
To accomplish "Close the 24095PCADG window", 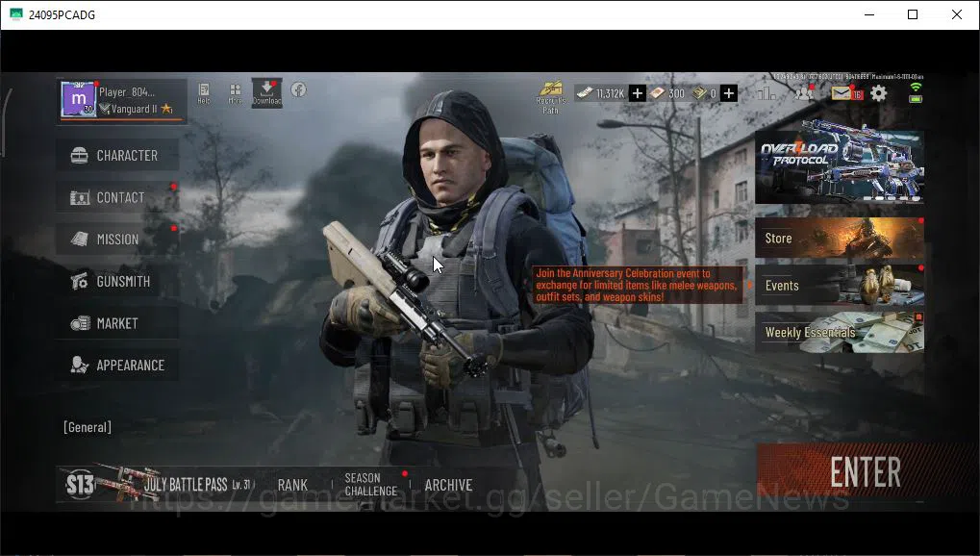I will click(956, 14).
